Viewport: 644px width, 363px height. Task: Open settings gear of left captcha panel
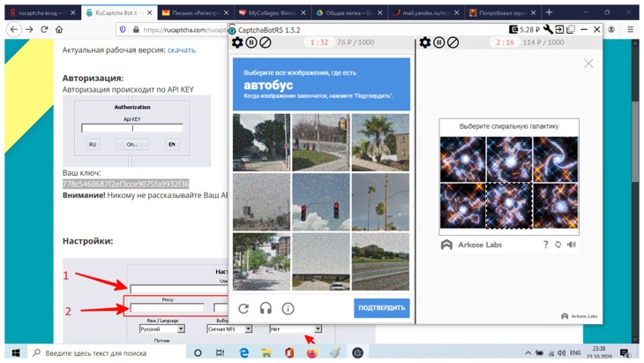[237, 42]
